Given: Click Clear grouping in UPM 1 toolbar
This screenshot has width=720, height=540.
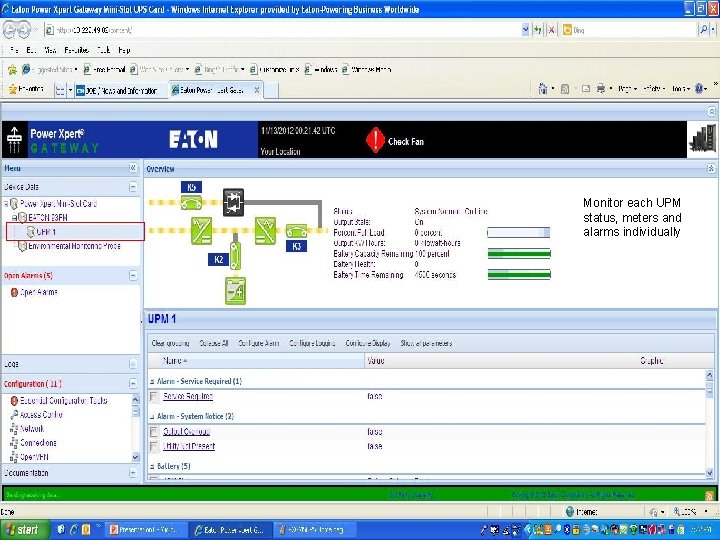Looking at the screenshot, I should click(x=170, y=343).
